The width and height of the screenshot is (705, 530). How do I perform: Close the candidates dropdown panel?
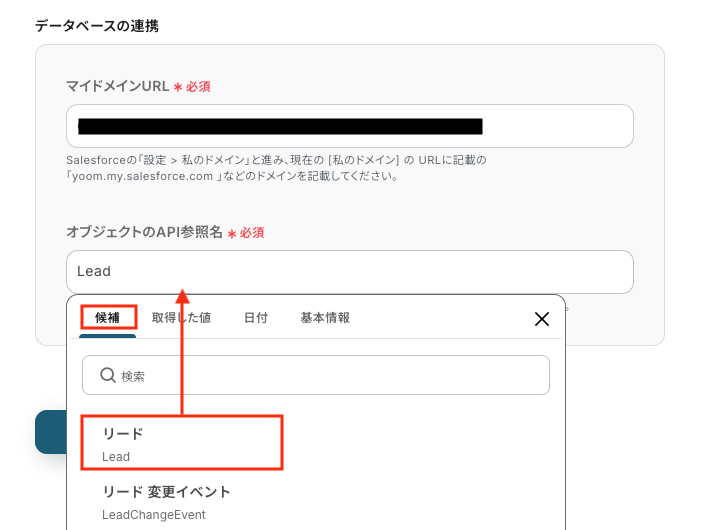(x=542, y=319)
